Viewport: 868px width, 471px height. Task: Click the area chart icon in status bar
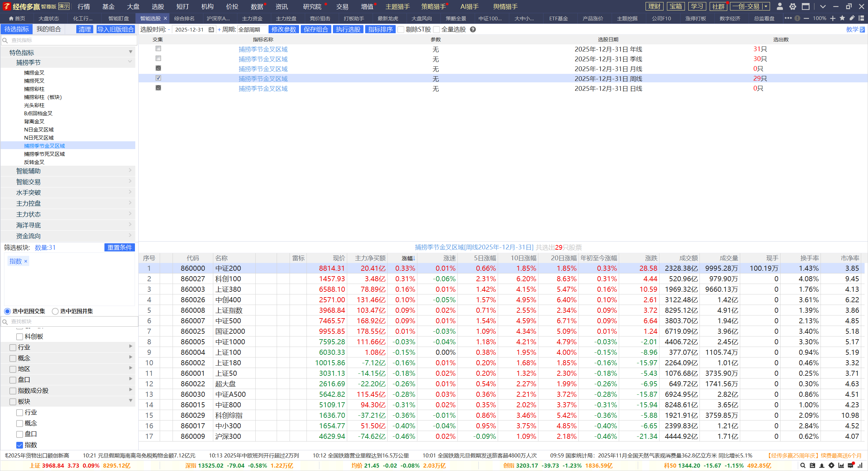click(841, 466)
